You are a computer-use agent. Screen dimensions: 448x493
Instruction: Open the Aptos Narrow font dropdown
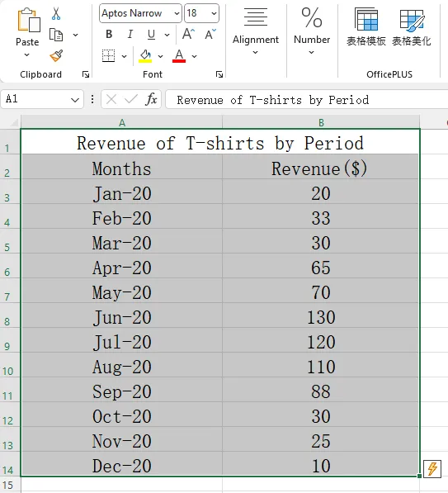(x=177, y=13)
